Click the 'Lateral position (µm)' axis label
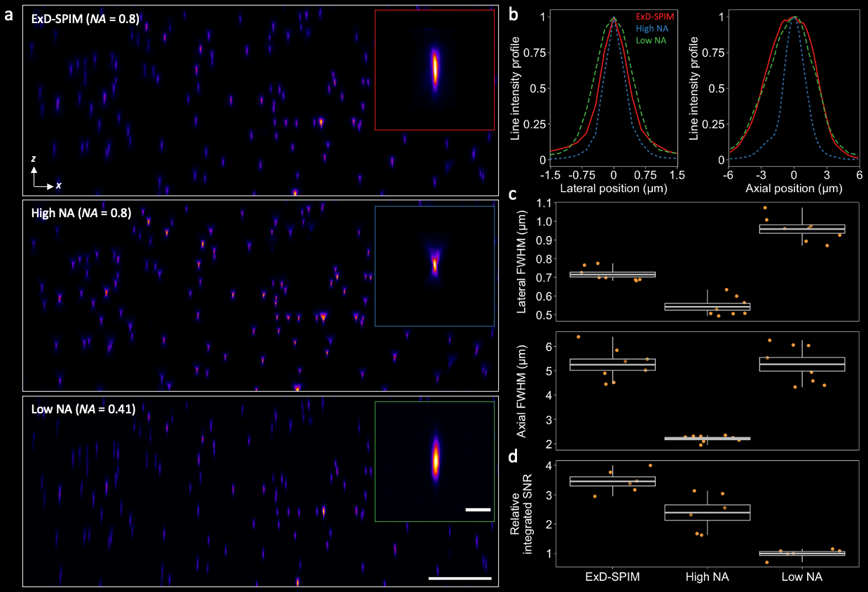The image size is (868, 592). [613, 188]
